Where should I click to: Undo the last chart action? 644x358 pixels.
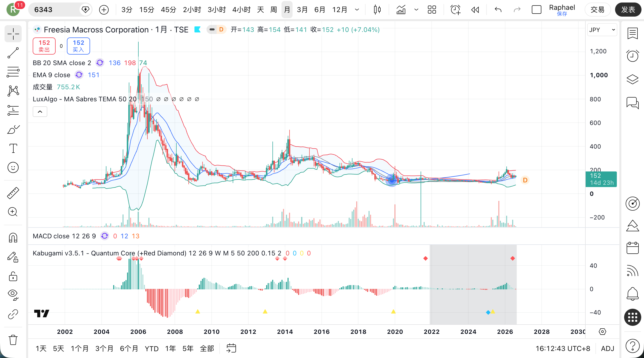tap(498, 10)
